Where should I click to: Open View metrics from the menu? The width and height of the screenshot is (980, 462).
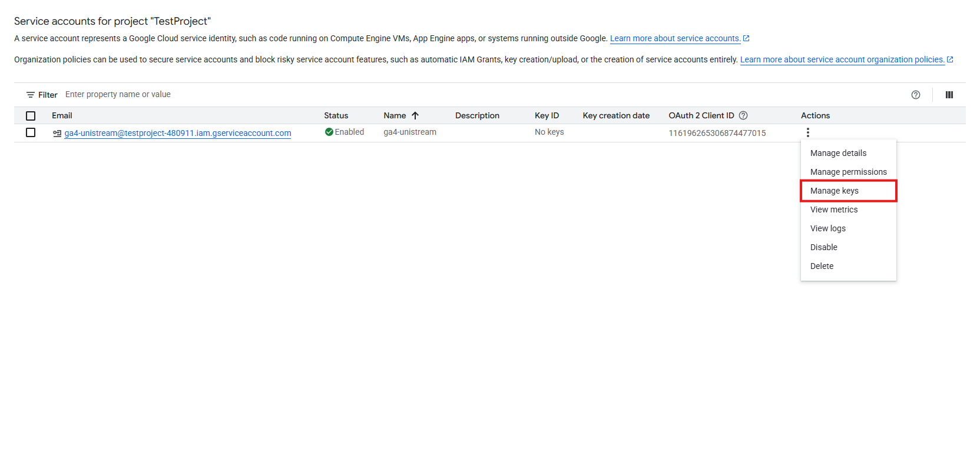pyautogui.click(x=833, y=210)
